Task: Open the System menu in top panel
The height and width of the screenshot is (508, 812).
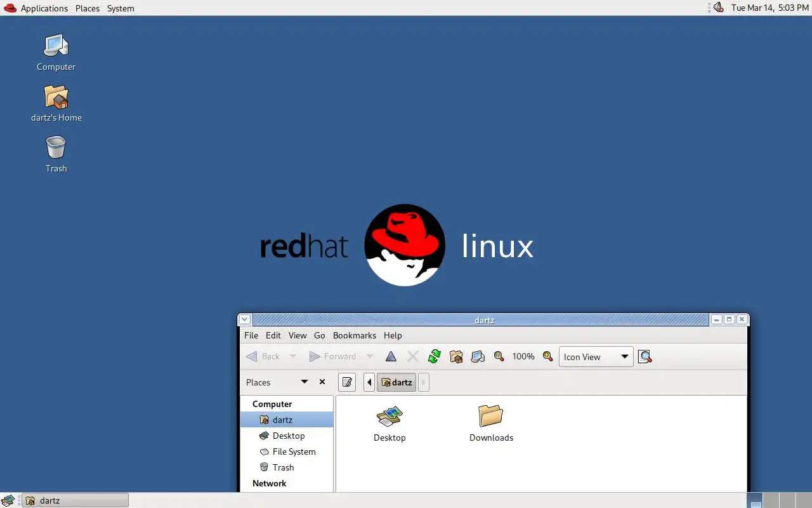Action: tap(121, 8)
